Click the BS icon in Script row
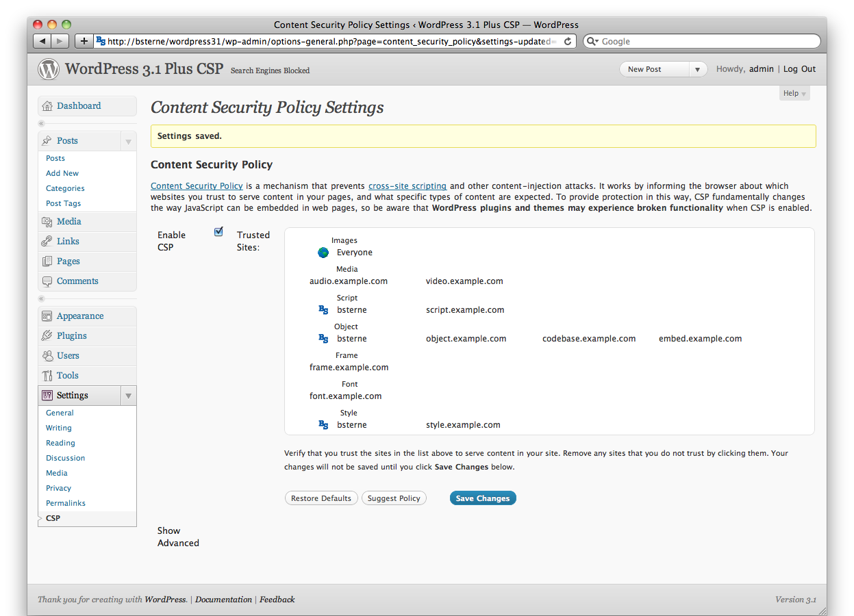The height and width of the screenshot is (616, 854). (323, 310)
